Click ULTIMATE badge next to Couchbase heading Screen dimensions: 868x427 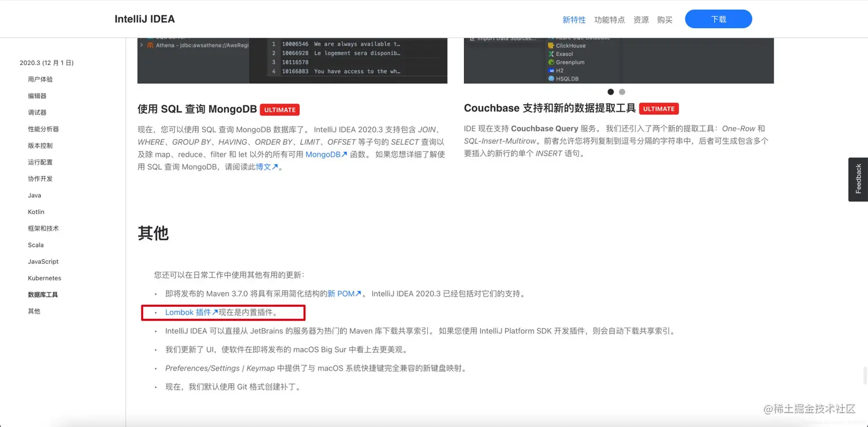[659, 109]
